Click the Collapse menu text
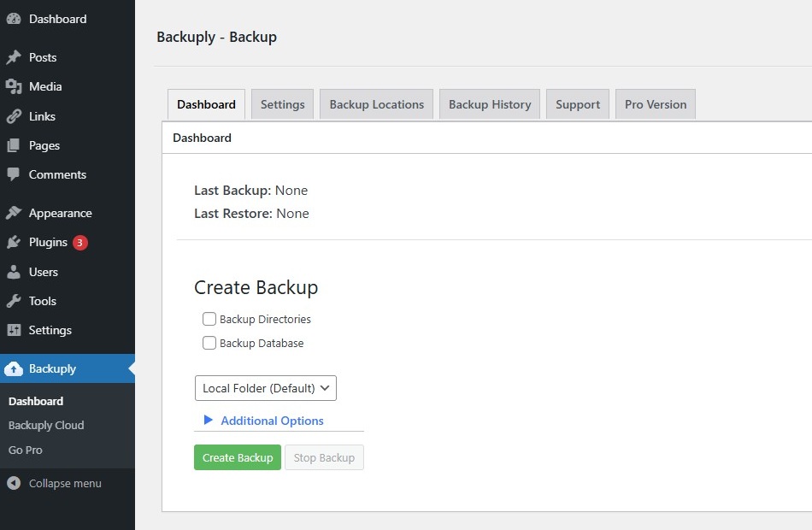The height and width of the screenshot is (530, 812). pos(65,483)
